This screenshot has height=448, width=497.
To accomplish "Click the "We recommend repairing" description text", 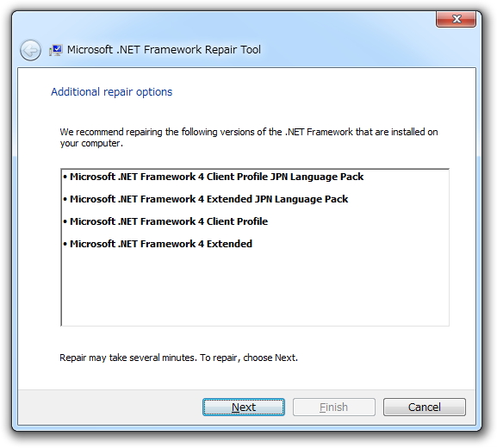I will tap(249, 137).
